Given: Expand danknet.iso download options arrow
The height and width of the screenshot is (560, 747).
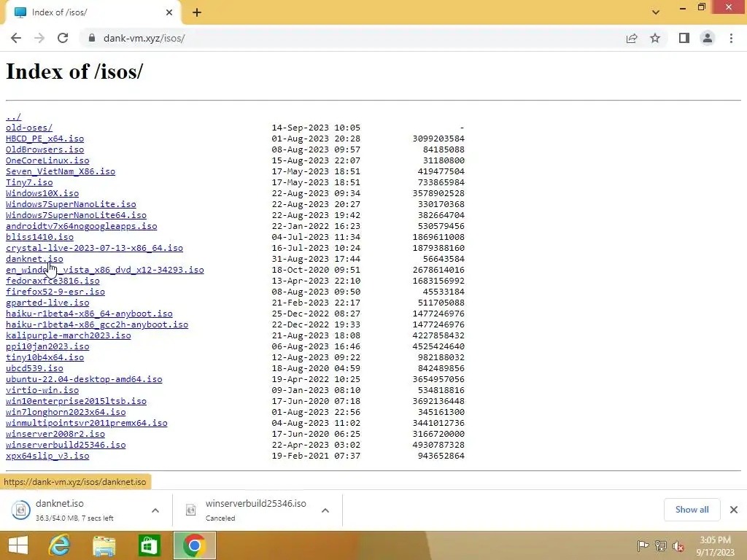Looking at the screenshot, I should [x=155, y=510].
